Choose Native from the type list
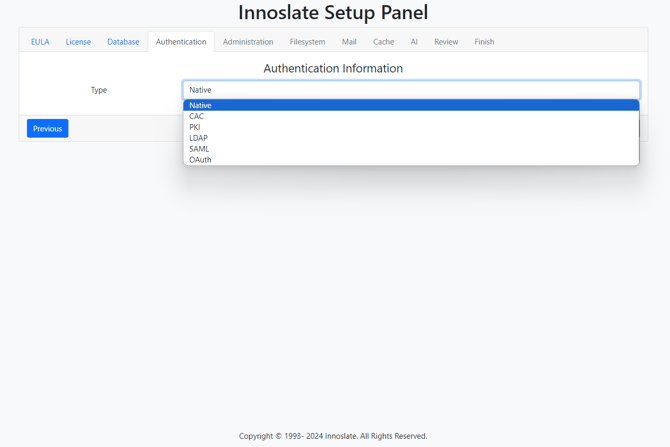 point(411,105)
